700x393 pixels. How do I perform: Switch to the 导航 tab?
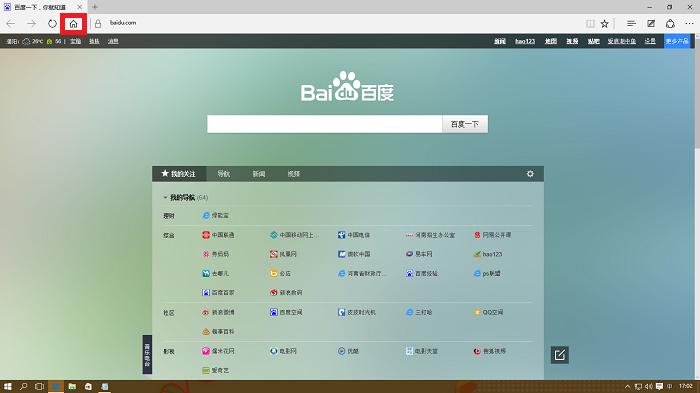(x=223, y=174)
